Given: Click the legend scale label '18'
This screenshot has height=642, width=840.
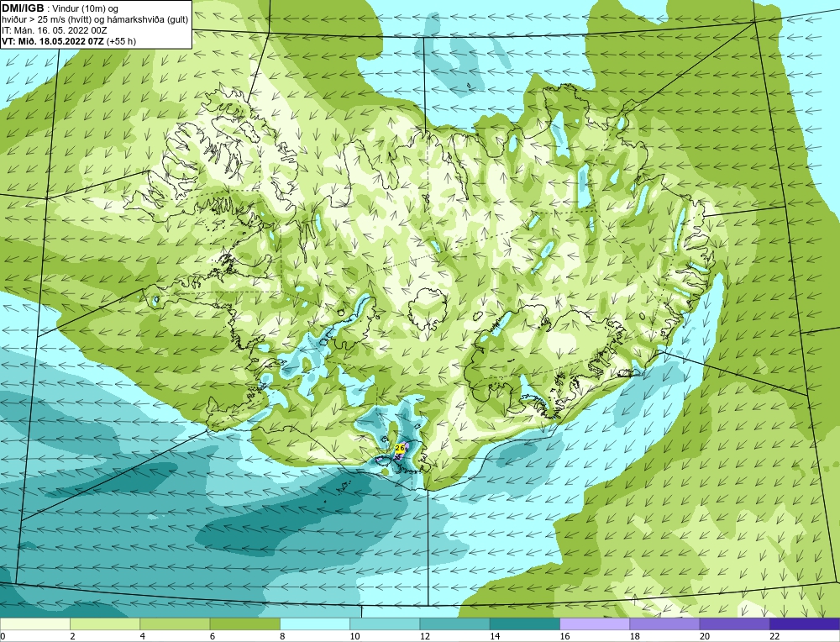Looking at the screenshot, I should point(635,636).
